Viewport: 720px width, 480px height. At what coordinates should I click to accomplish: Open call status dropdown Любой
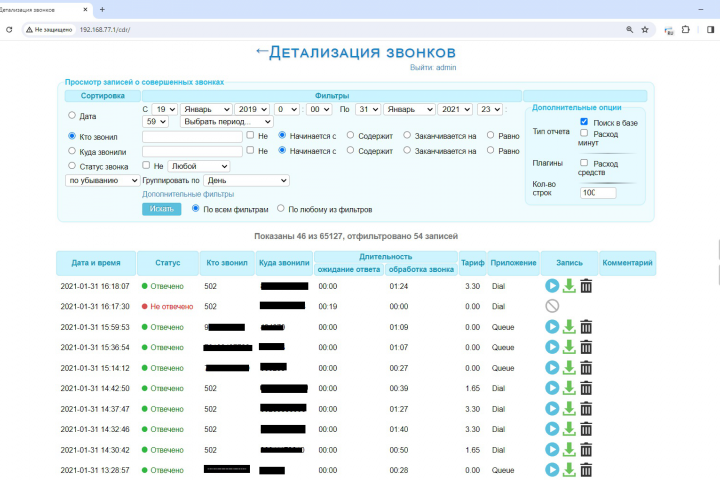pos(199,166)
